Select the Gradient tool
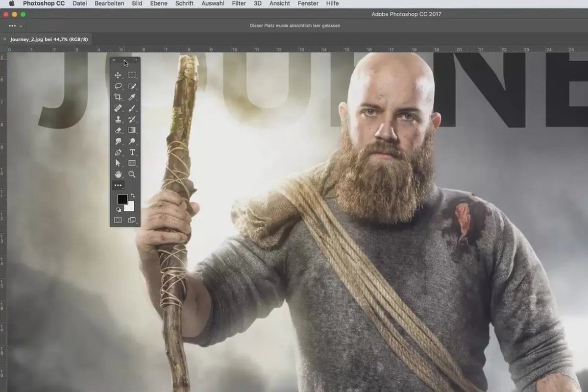588x392 pixels. (132, 130)
